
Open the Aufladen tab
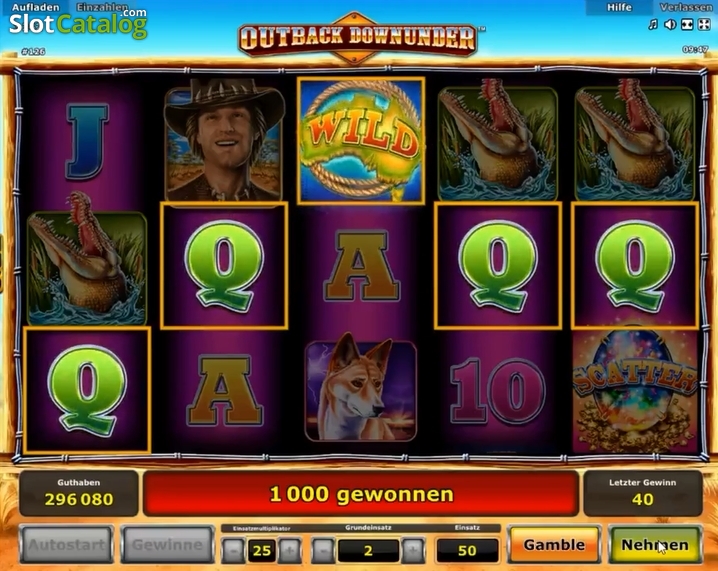[35, 7]
